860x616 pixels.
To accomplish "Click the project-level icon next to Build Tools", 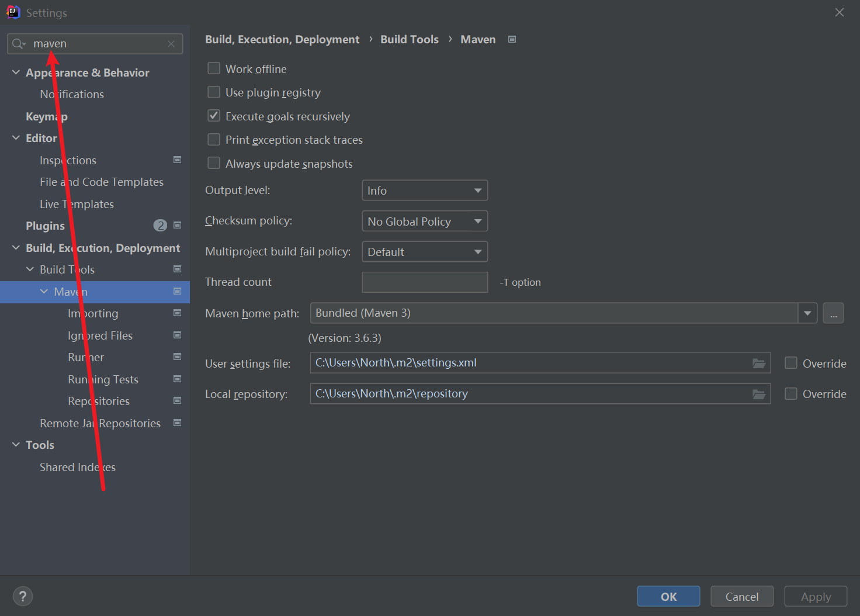I will pos(178,269).
